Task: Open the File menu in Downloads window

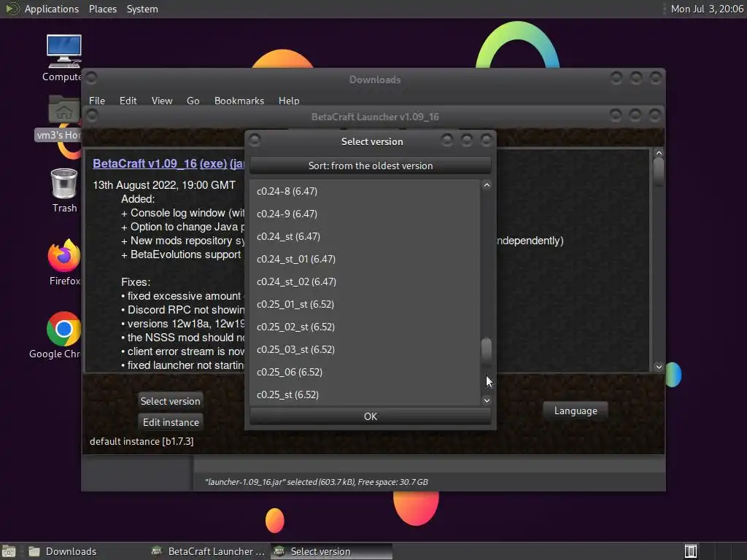Action: 97,101
